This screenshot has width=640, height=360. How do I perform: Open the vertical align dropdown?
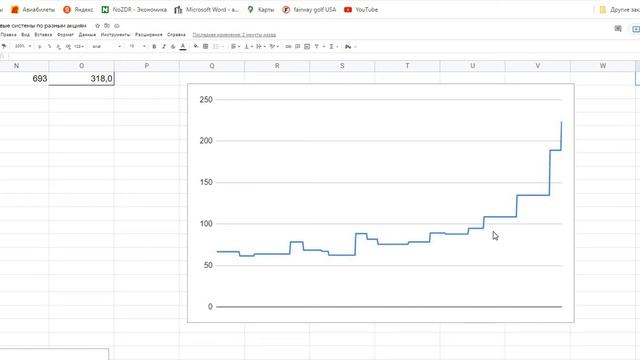coord(248,47)
